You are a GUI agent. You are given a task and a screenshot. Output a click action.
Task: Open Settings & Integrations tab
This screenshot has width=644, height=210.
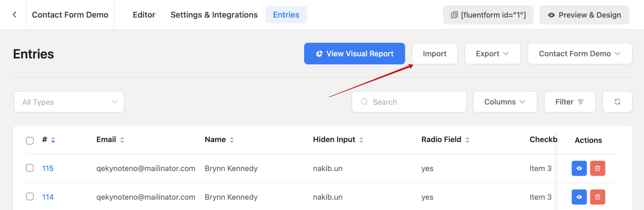click(x=214, y=15)
